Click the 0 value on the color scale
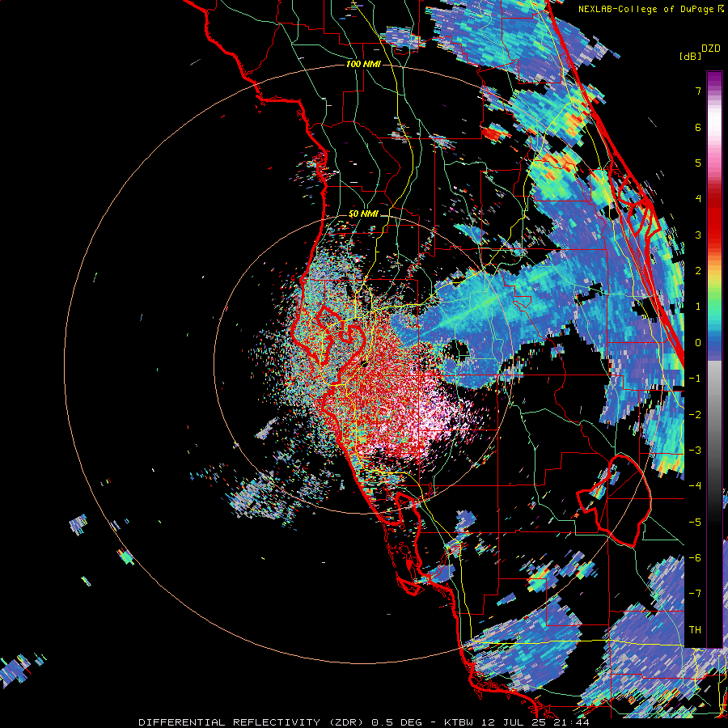Image resolution: width=728 pixels, height=728 pixels. click(698, 343)
